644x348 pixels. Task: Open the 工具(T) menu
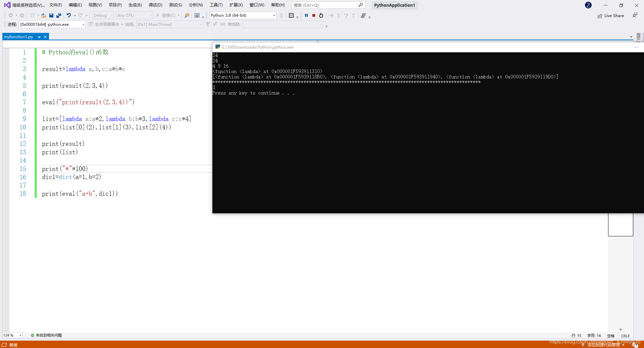(216, 5)
